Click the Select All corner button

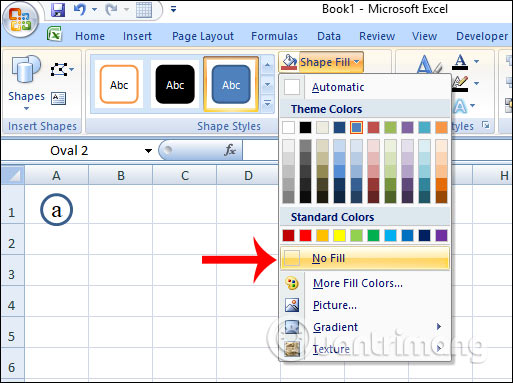(13, 175)
